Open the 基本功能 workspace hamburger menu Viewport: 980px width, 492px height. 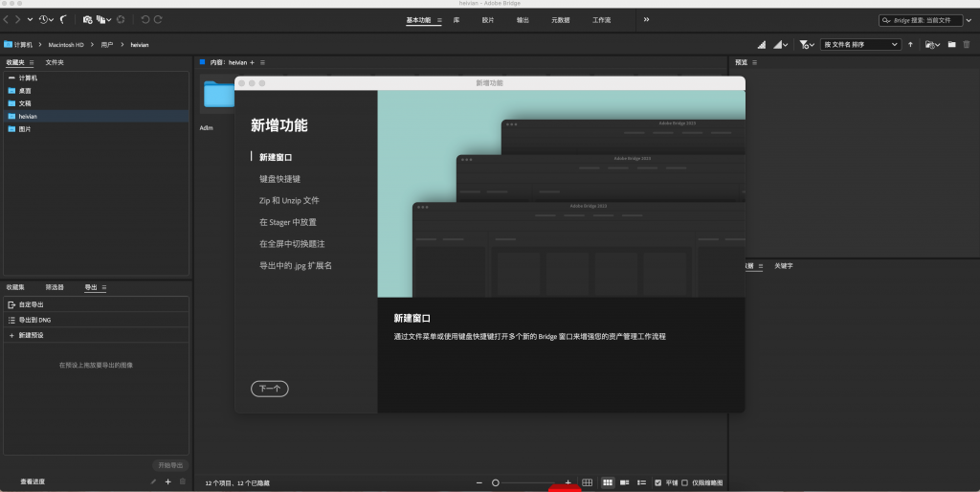[x=439, y=20]
